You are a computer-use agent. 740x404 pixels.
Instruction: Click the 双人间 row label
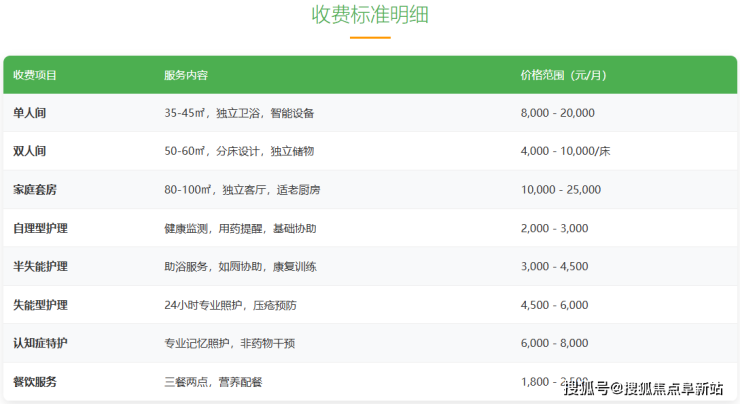(29, 152)
